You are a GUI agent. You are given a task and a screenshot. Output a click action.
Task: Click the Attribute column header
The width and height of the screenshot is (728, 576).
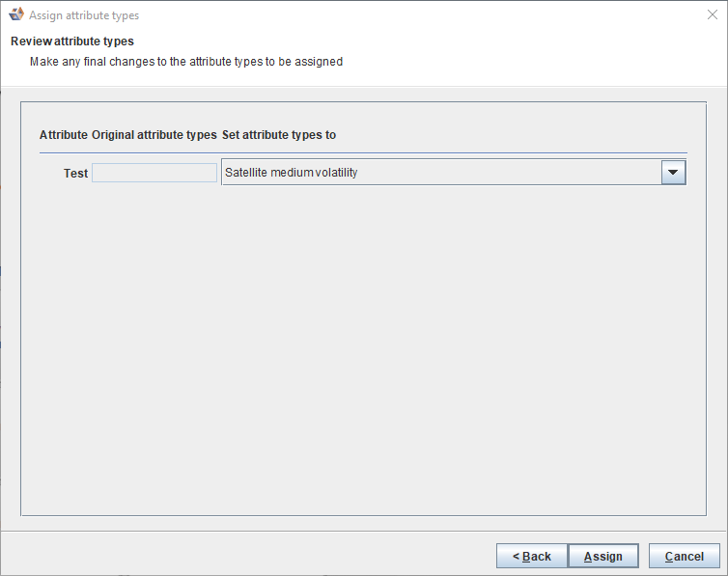[63, 135]
